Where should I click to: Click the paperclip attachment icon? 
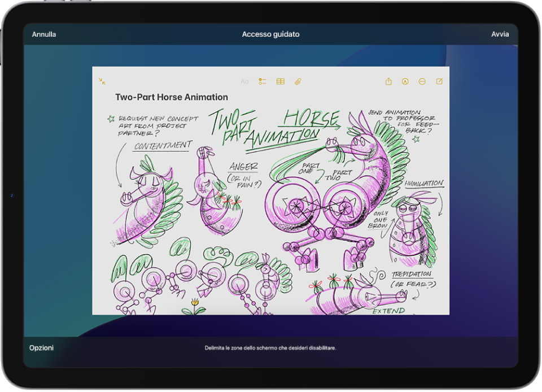[x=298, y=81]
